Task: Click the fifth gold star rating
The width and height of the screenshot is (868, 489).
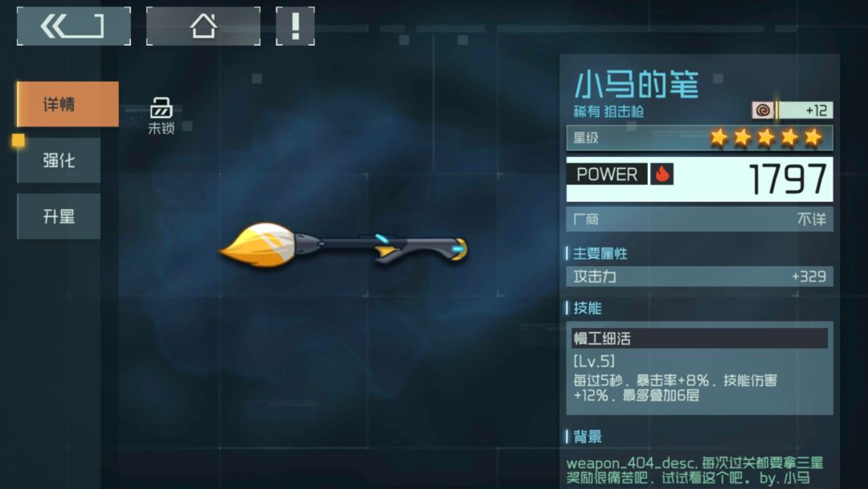Action: (813, 138)
